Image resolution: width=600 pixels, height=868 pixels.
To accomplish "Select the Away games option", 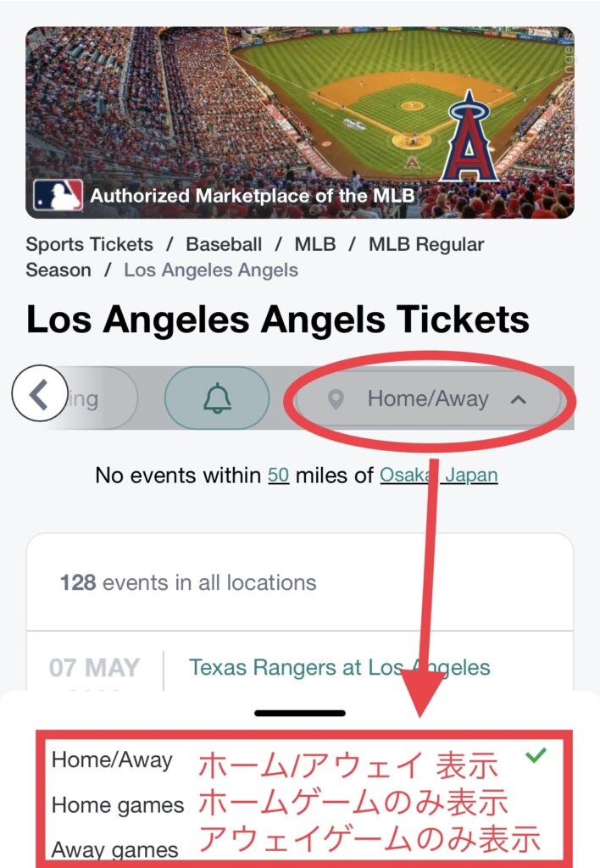I will (115, 849).
